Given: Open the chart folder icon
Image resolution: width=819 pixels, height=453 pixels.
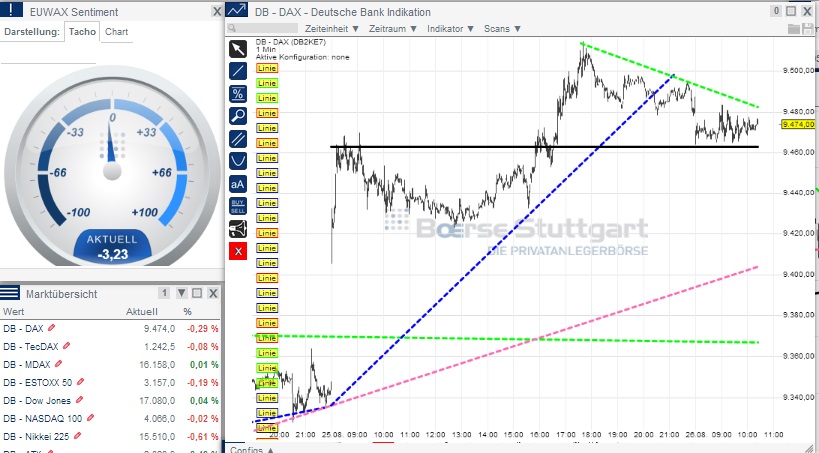Looking at the screenshot, I should pyautogui.click(x=793, y=29).
